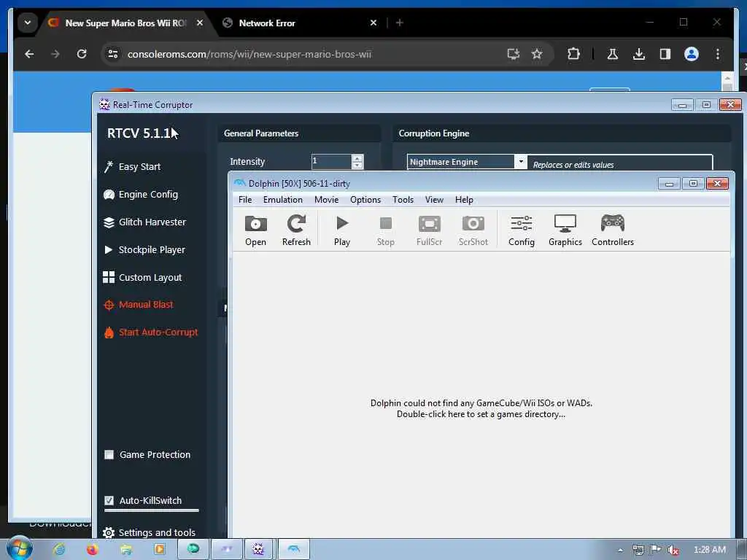Screen dimensions: 747x560
Task: Trigger Manual Blast in RTCV
Action: point(138,305)
